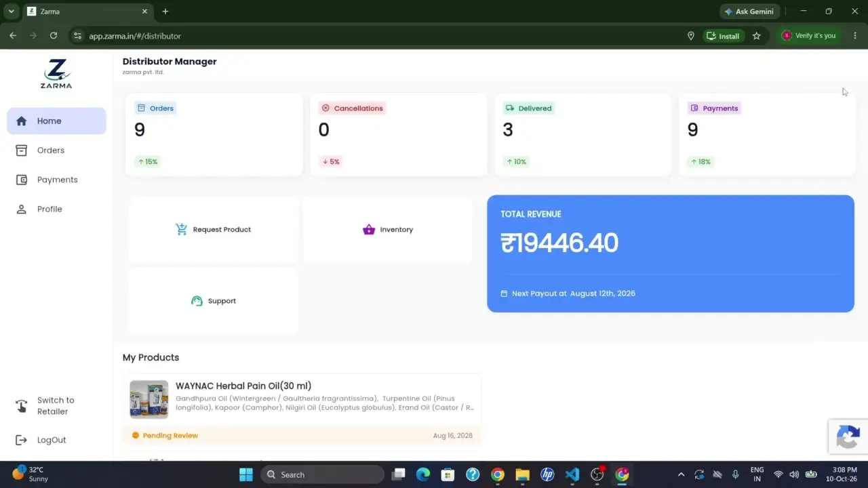Click the 5% decrease indicator
868x488 pixels.
(x=331, y=161)
